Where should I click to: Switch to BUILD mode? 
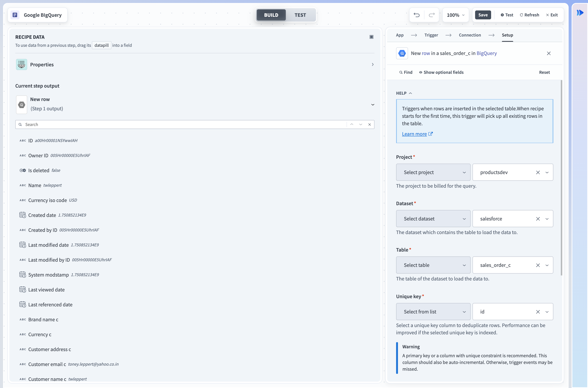(x=271, y=15)
